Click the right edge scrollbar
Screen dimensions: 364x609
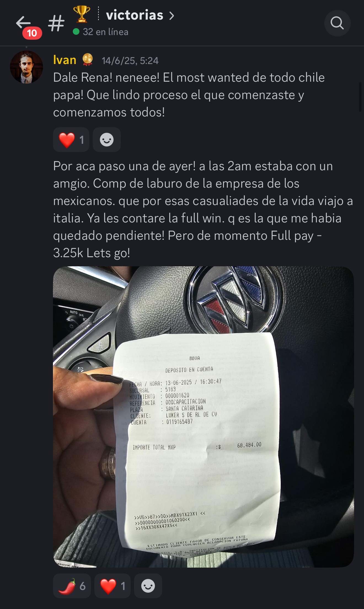point(360,97)
